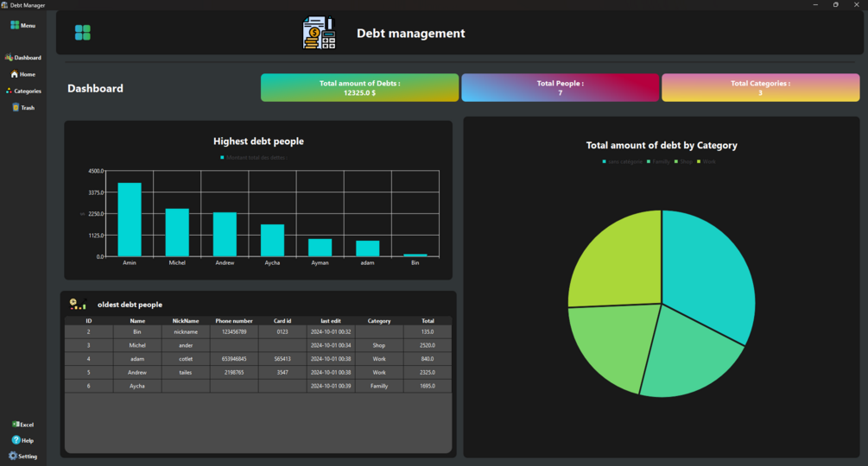Click the Aycha bar in the chart
The image size is (868, 466).
(x=272, y=241)
